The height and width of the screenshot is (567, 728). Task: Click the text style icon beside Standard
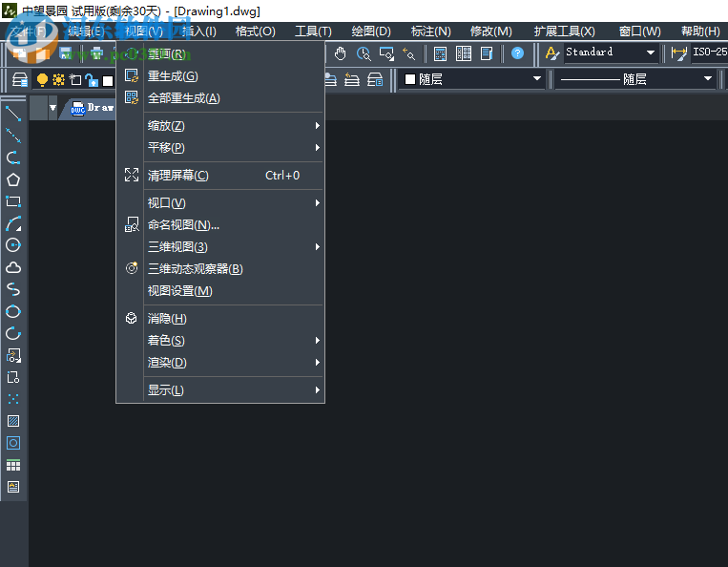(x=551, y=53)
